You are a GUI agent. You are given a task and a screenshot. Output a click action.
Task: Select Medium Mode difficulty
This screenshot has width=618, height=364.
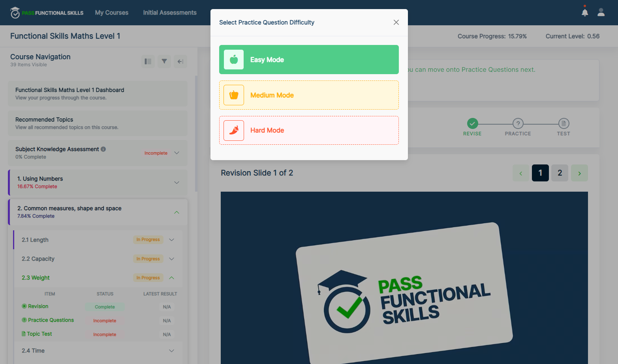(309, 95)
